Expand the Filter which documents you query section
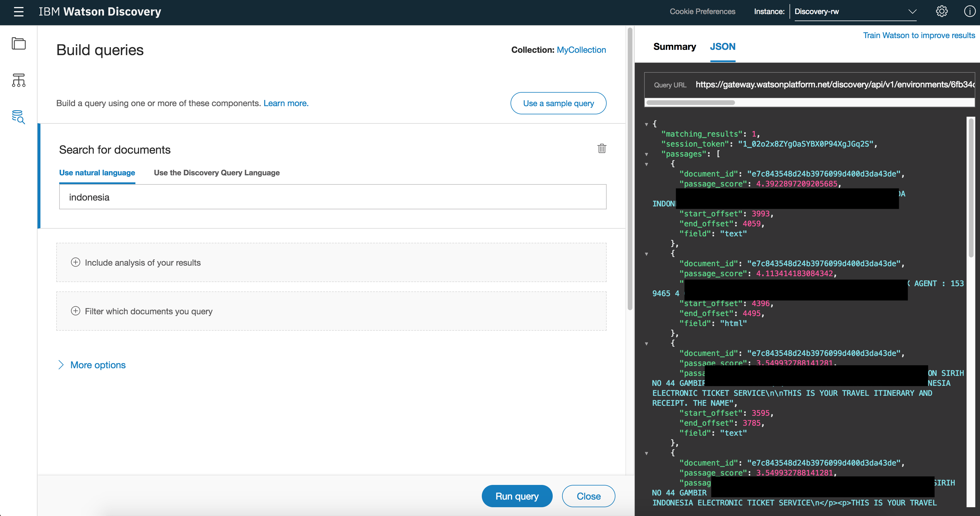Viewport: 980px width, 516px height. tap(76, 311)
